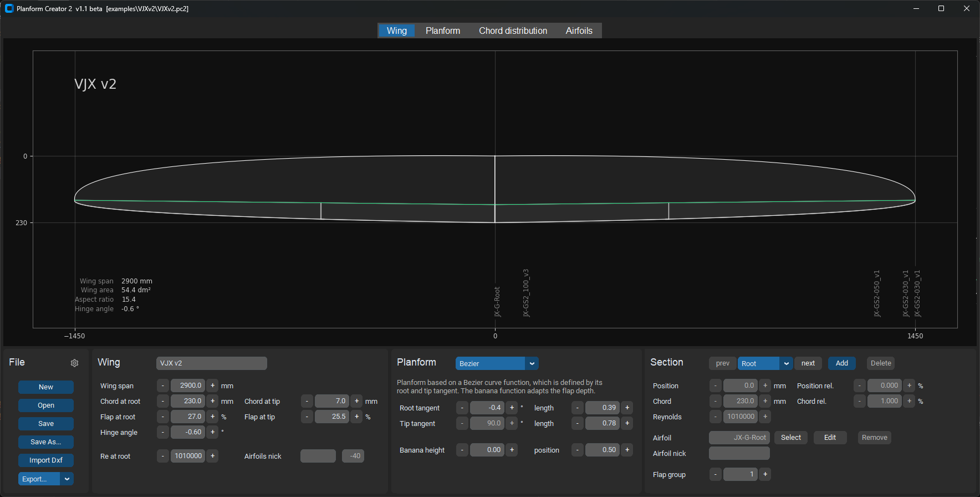
Task: Click the wing name field VJX v2
Action: coord(212,363)
